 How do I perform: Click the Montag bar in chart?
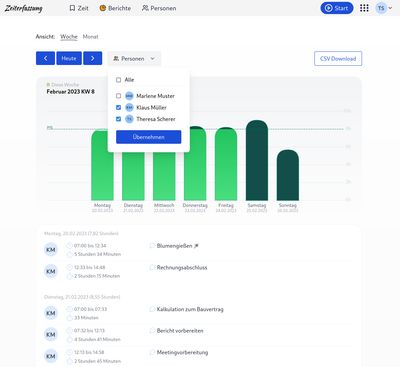coord(102,165)
